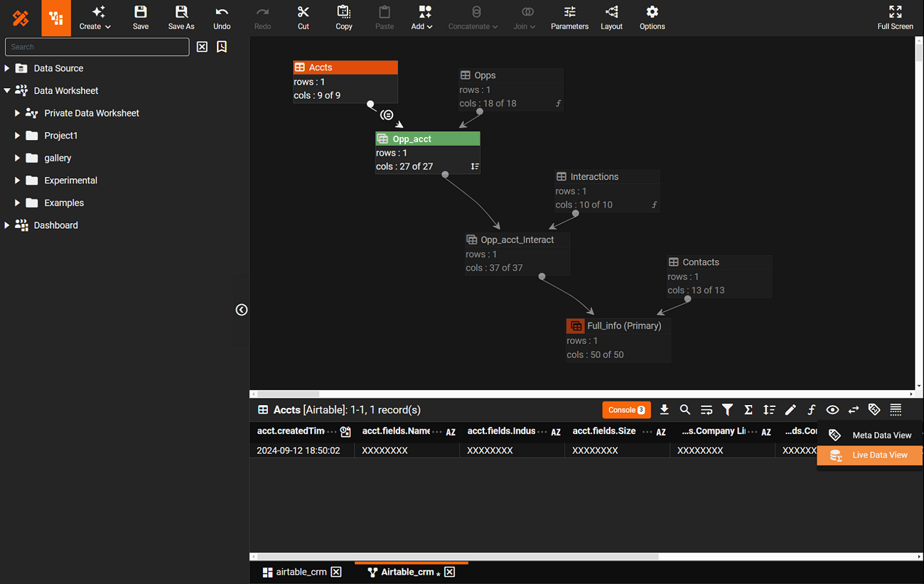Screen dimensions: 924x584
Task: Enter Full Screen mode
Action: click(895, 18)
